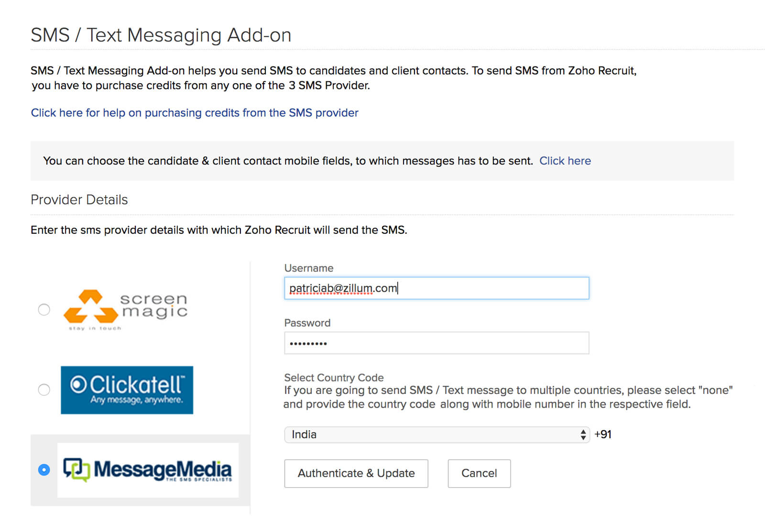Screen dimensions: 765x532
Task: Click the Clickatell provider logo
Action: [126, 390]
